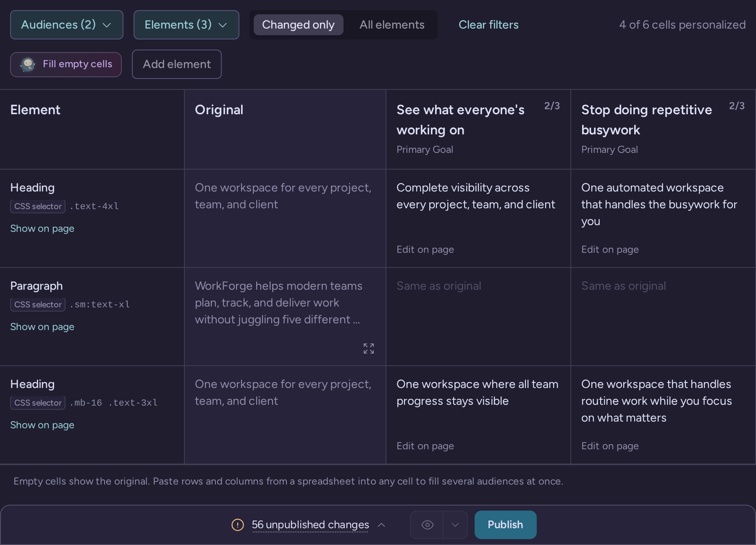Edit on page the 'all team progress stays visible' cell
The height and width of the screenshot is (545, 756).
(425, 446)
